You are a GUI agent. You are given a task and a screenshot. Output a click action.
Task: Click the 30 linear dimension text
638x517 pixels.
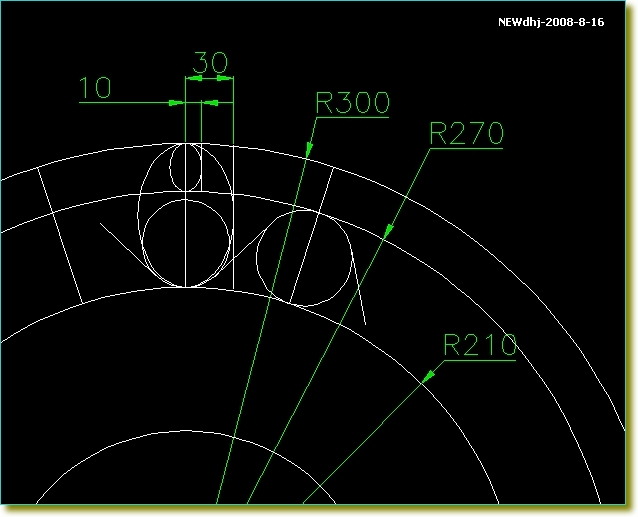pyautogui.click(x=210, y=62)
